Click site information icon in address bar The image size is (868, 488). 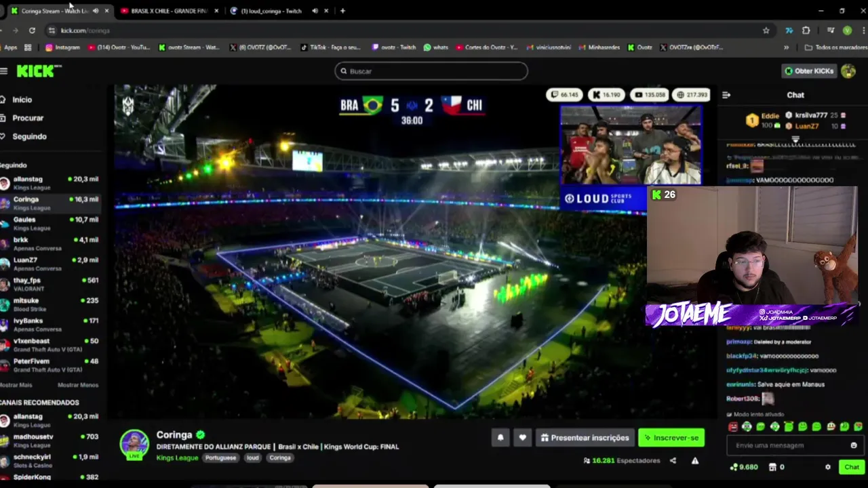pos(52,30)
